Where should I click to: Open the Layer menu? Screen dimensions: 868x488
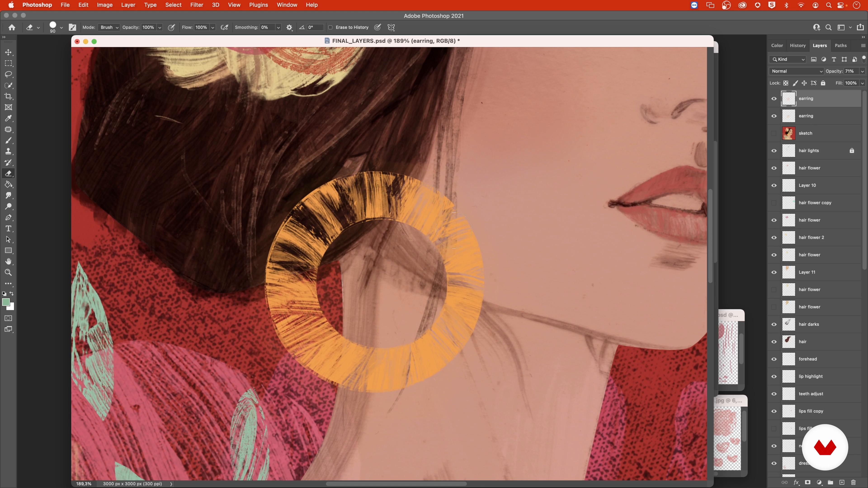pos(128,5)
